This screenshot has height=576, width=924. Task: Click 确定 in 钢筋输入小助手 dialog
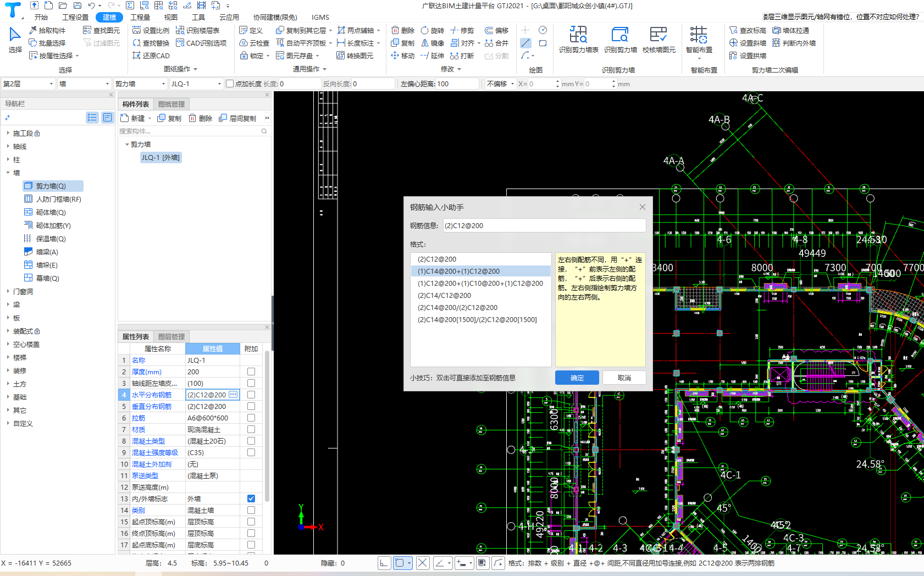pyautogui.click(x=577, y=378)
